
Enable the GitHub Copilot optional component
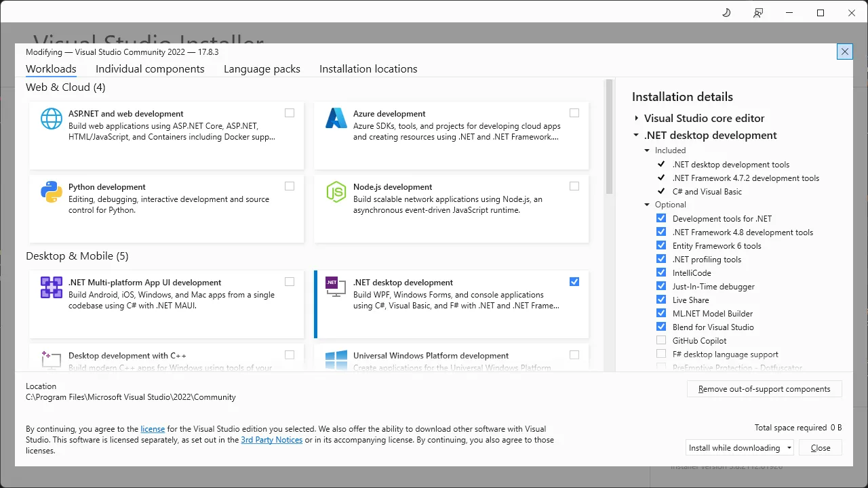tap(661, 340)
